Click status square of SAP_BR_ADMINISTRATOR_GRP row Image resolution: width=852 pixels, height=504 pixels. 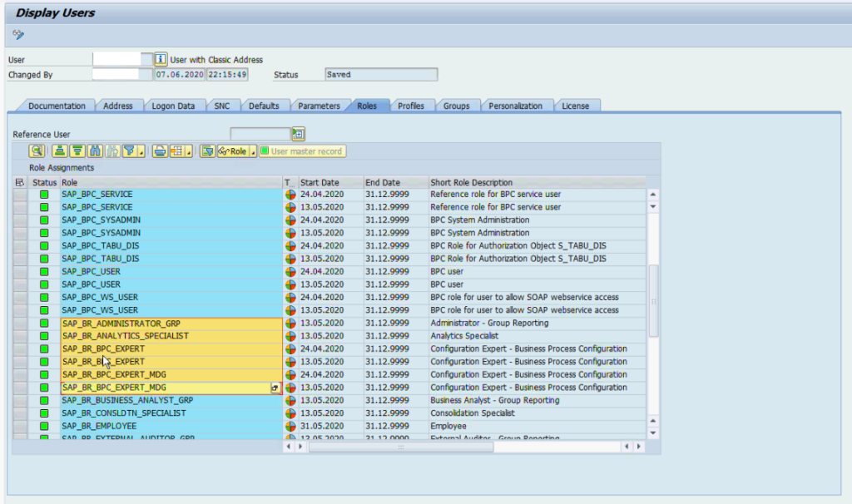coord(44,324)
